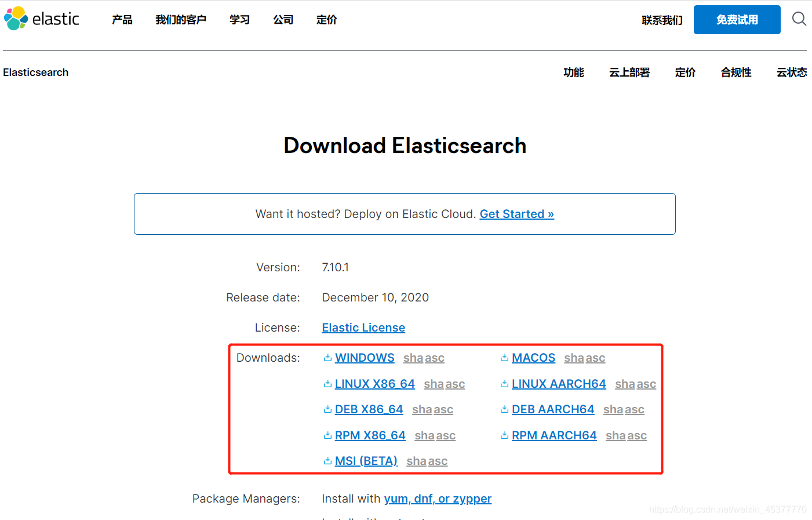This screenshot has height=520, width=812.
Task: Open yum, dnf, or zypper link
Action: pyautogui.click(x=438, y=499)
